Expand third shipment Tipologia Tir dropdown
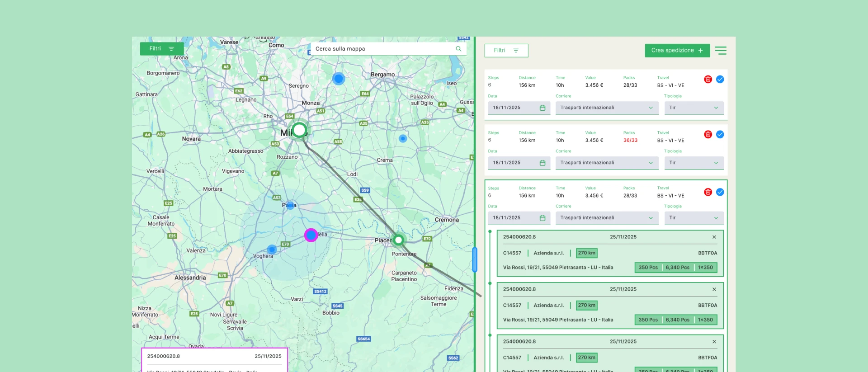Screen dimensions: 868x372 pyautogui.click(x=694, y=218)
